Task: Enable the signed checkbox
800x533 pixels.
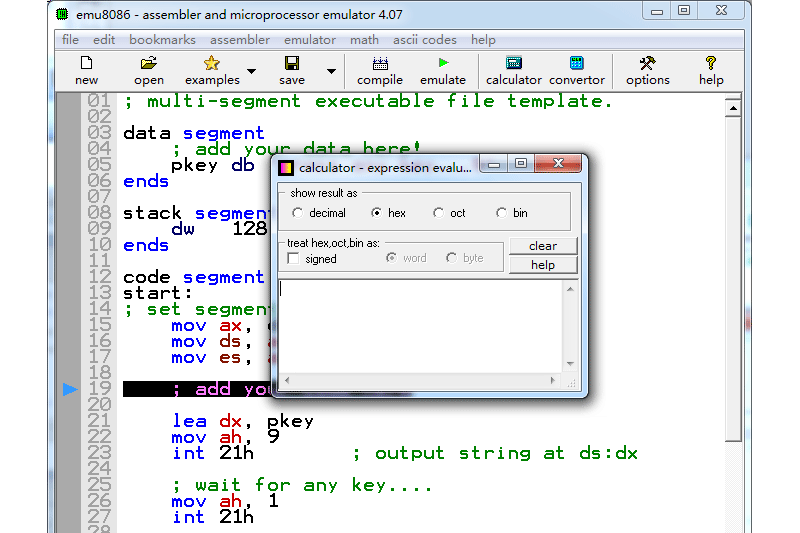Action: (293, 259)
